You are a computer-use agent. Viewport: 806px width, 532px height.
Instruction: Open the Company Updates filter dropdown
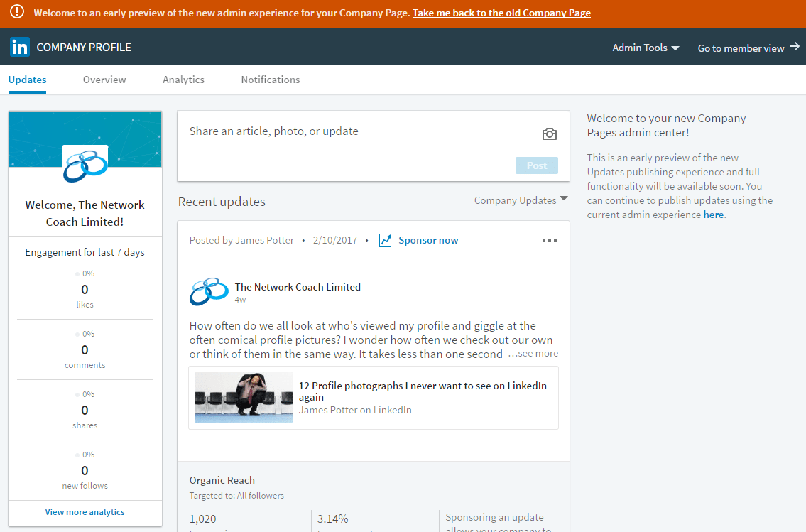coord(521,200)
